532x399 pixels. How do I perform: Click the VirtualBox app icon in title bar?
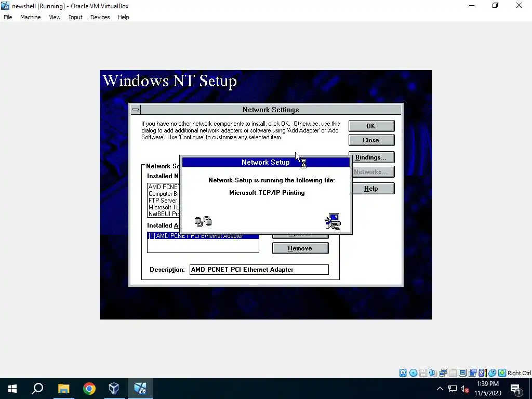click(x=5, y=6)
